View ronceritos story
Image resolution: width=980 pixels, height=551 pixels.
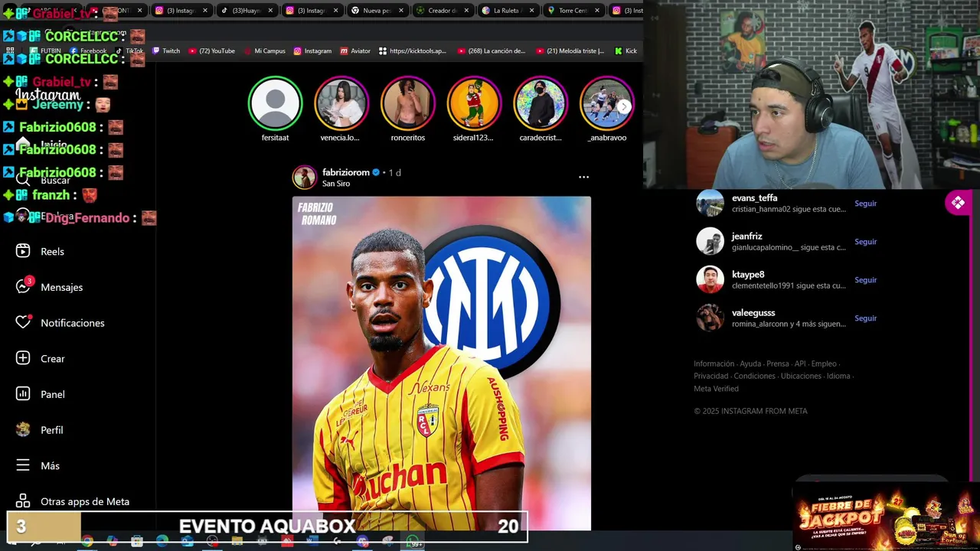click(407, 103)
